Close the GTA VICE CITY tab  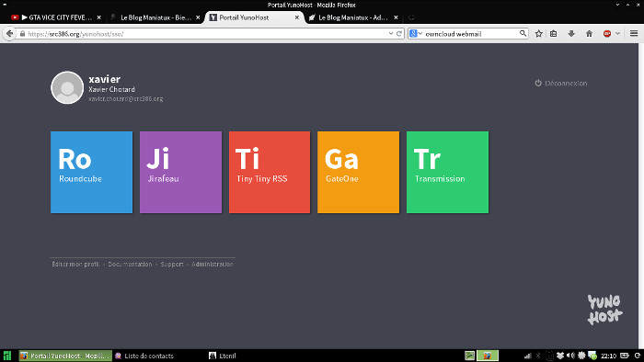click(x=99, y=17)
